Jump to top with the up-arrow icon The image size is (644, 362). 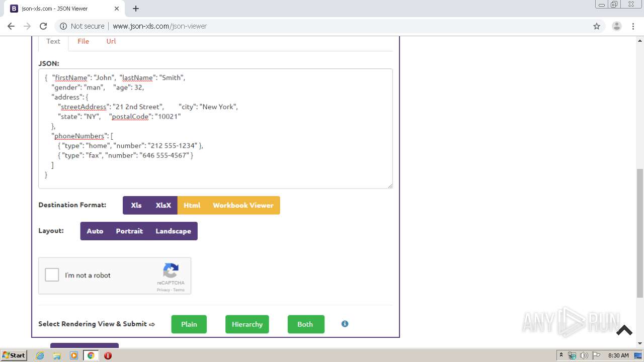pyautogui.click(x=624, y=330)
